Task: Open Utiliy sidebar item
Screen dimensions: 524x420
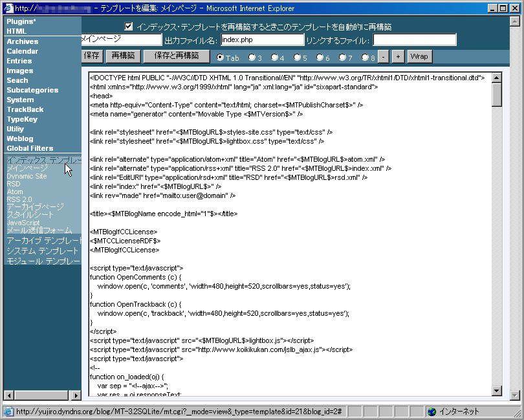Action: pos(15,129)
